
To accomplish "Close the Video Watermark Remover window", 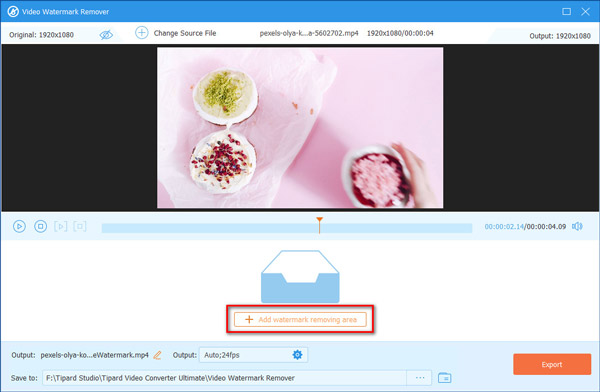I will click(x=585, y=11).
